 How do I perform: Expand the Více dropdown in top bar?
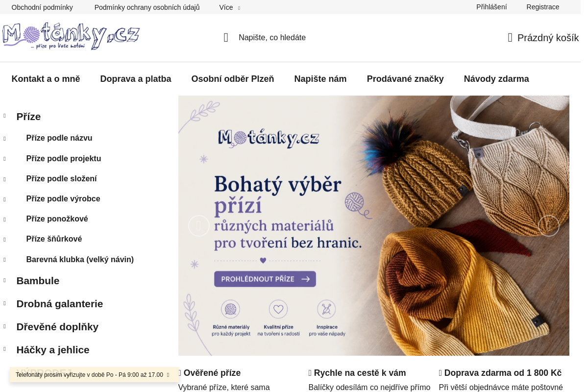[x=229, y=7]
